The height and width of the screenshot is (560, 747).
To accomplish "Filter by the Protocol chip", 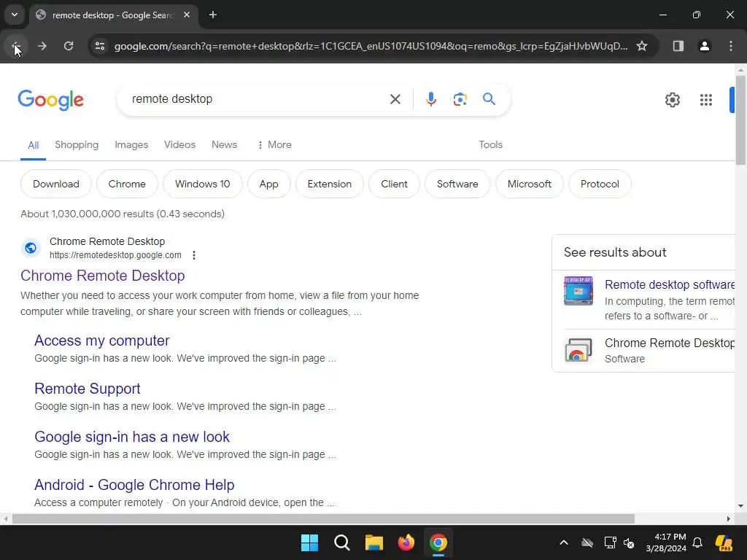I will click(600, 184).
